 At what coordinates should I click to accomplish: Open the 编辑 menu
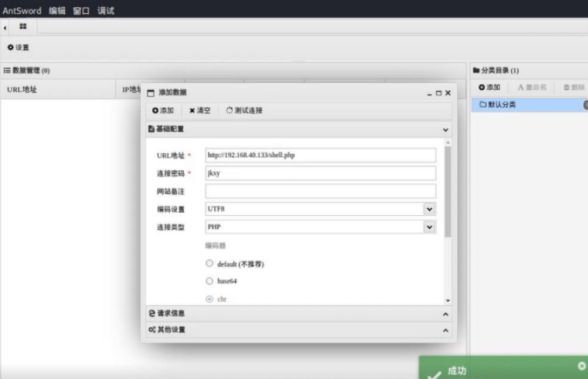point(57,11)
